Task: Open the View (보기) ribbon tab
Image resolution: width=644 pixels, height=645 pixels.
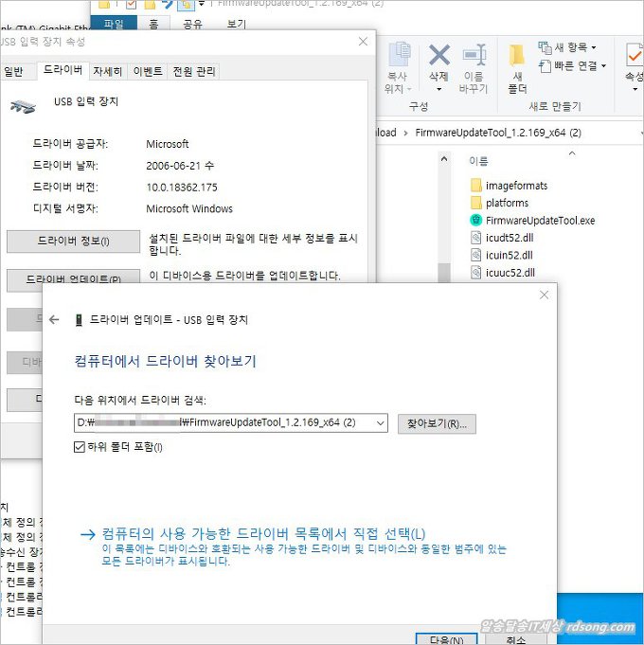Action: tap(236, 23)
